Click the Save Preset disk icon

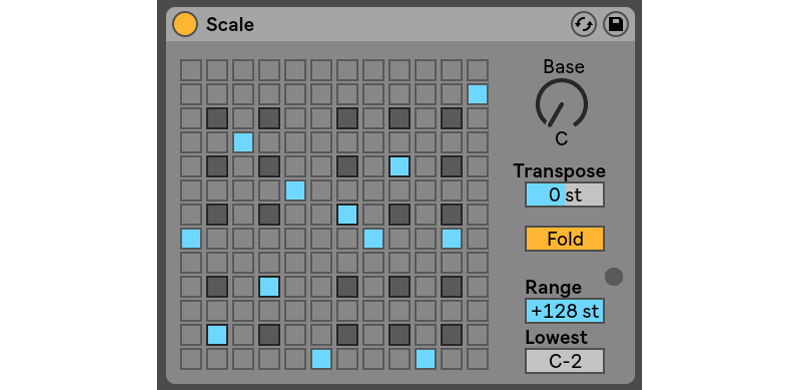[x=616, y=25]
